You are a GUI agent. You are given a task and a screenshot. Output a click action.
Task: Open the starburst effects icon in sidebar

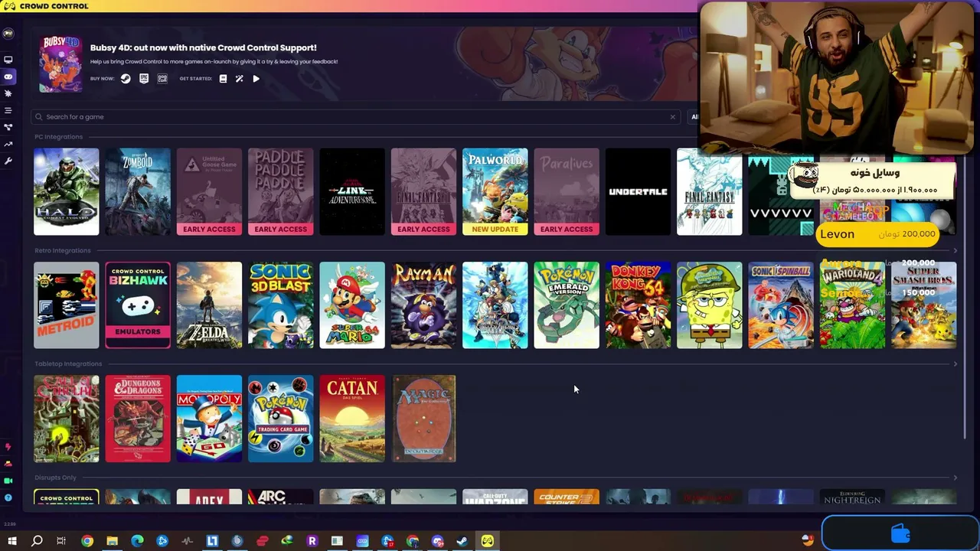click(x=8, y=93)
